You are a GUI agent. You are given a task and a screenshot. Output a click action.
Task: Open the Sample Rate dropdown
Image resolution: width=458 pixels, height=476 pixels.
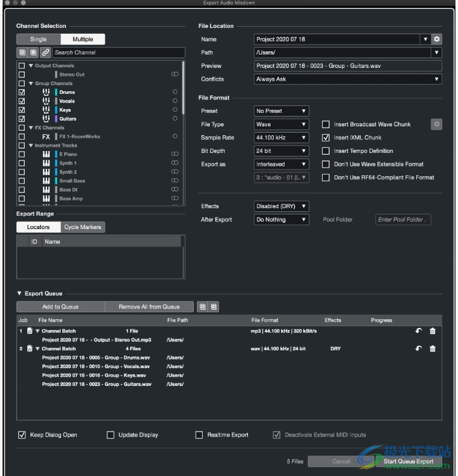coord(281,138)
